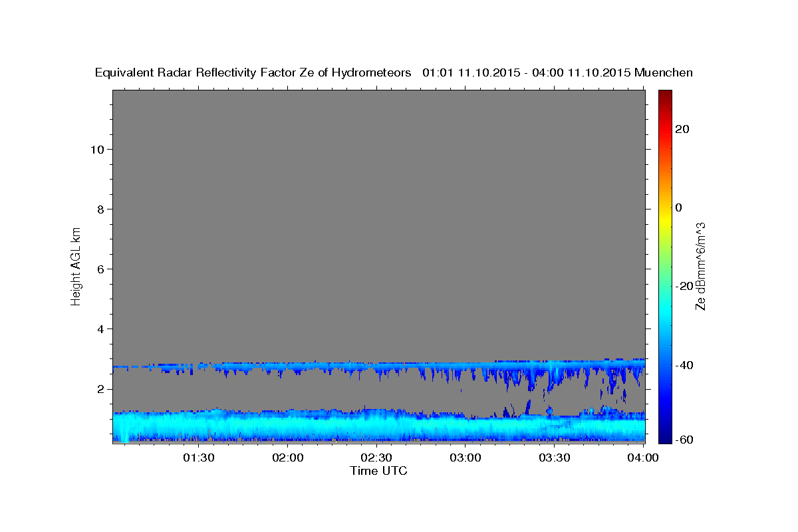The height and width of the screenshot is (532, 798).
Task: Click the 03:00 time tick label
Action: pyautogui.click(x=465, y=458)
